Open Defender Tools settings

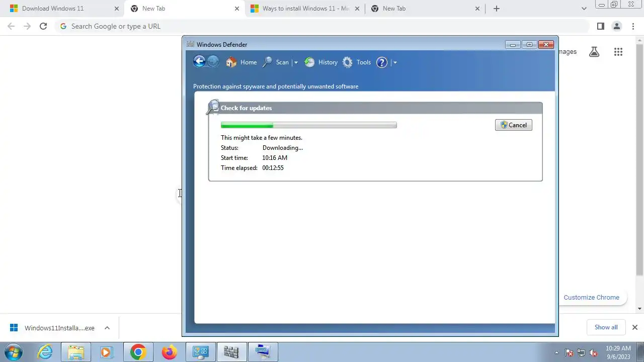[357, 62]
